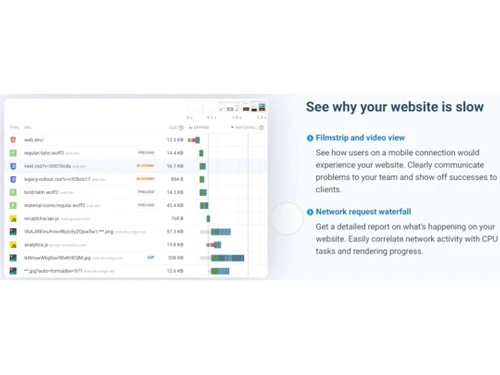The height and width of the screenshot is (375, 500).
Task: Click the TYPE column header
Action: click(x=14, y=128)
